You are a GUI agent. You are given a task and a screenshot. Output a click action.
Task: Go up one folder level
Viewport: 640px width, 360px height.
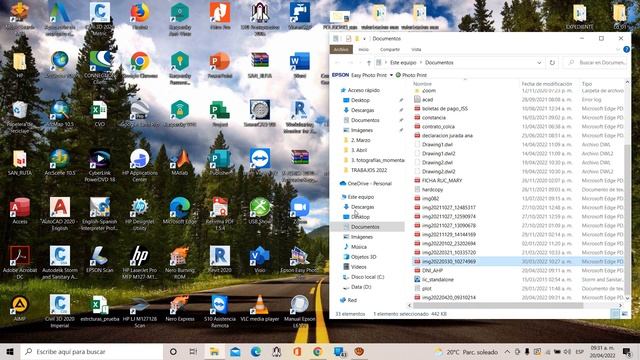369,63
